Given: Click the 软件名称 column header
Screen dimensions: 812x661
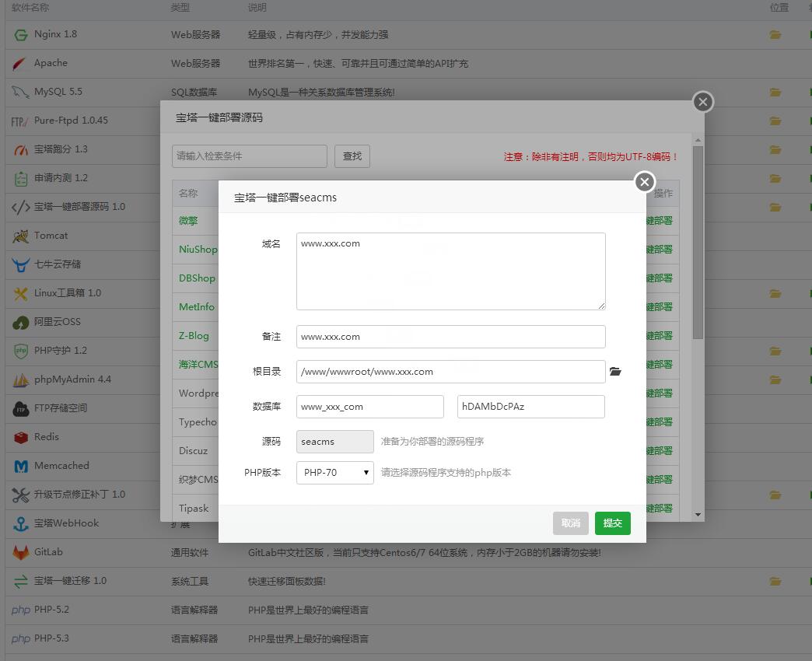Looking at the screenshot, I should (30, 7).
